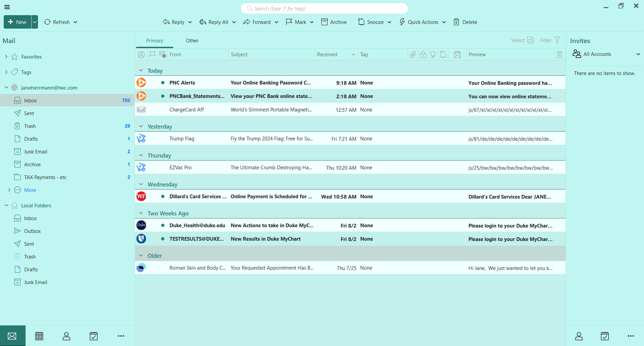Click the Mail icon in bottom navigation

tap(12, 336)
